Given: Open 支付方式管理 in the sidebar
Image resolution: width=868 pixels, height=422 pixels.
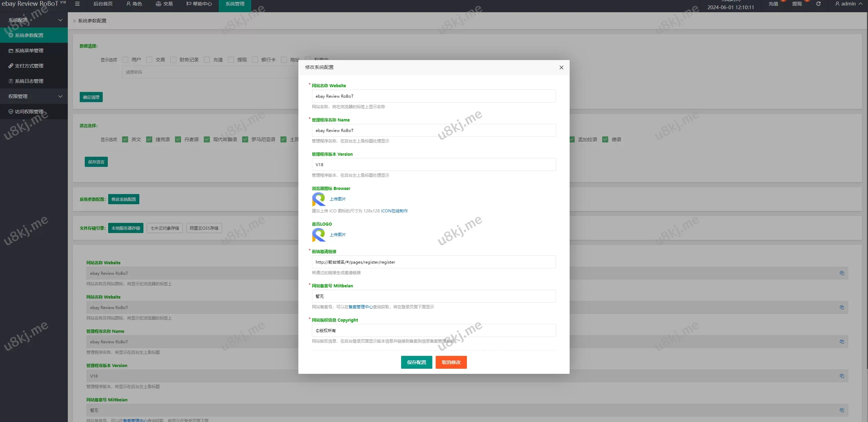Looking at the screenshot, I should point(29,66).
